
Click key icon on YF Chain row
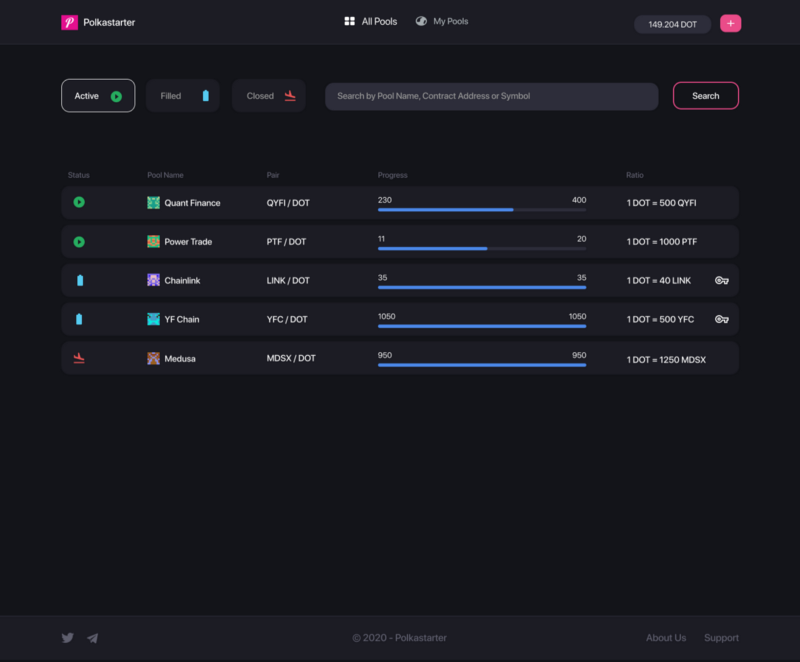pos(721,319)
